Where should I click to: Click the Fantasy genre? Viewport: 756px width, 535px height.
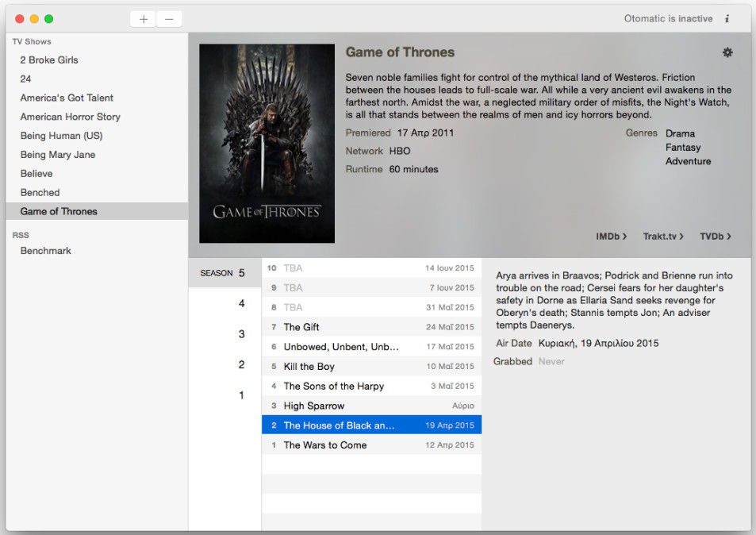(x=683, y=147)
